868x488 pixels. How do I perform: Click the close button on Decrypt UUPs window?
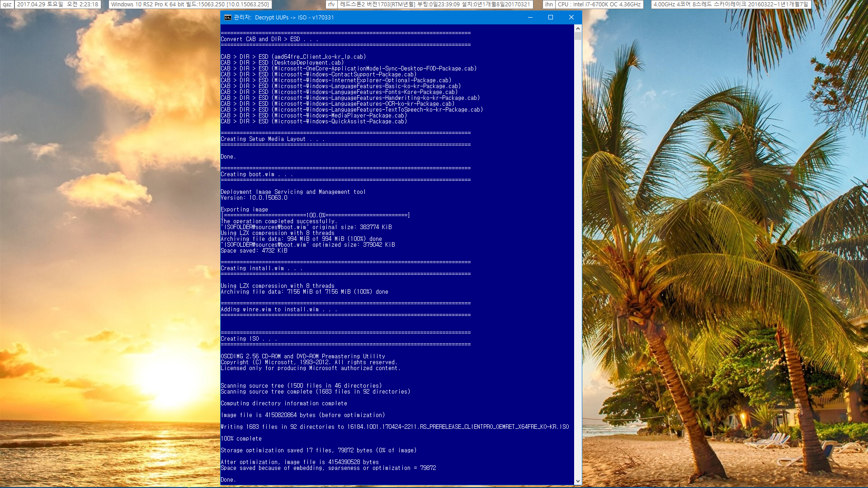click(571, 17)
